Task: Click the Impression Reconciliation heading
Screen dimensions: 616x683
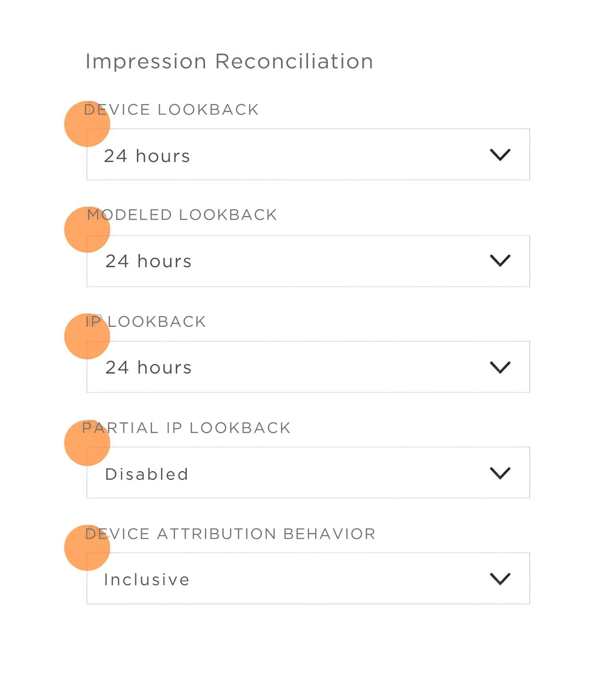Action: [x=229, y=62]
